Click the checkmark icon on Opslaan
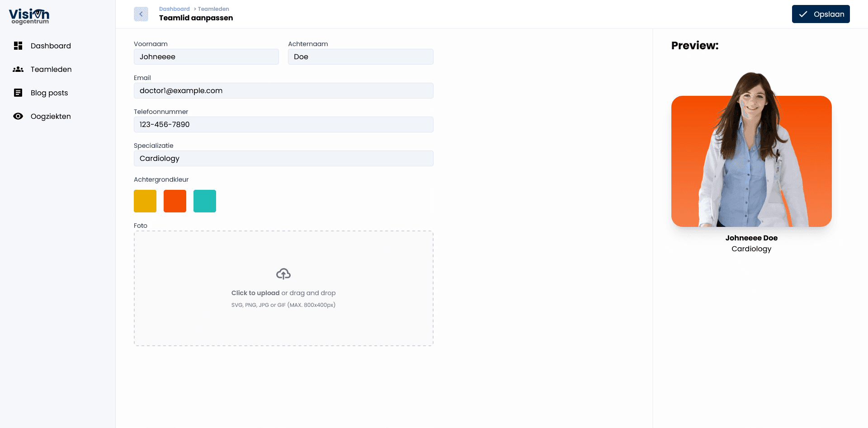This screenshot has width=868, height=428. point(803,14)
